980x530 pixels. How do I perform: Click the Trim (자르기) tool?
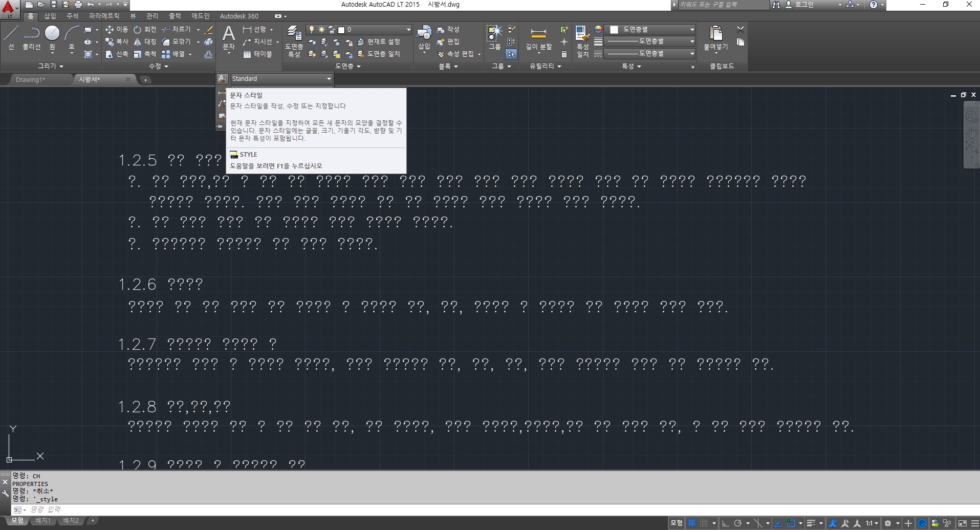(x=176, y=30)
